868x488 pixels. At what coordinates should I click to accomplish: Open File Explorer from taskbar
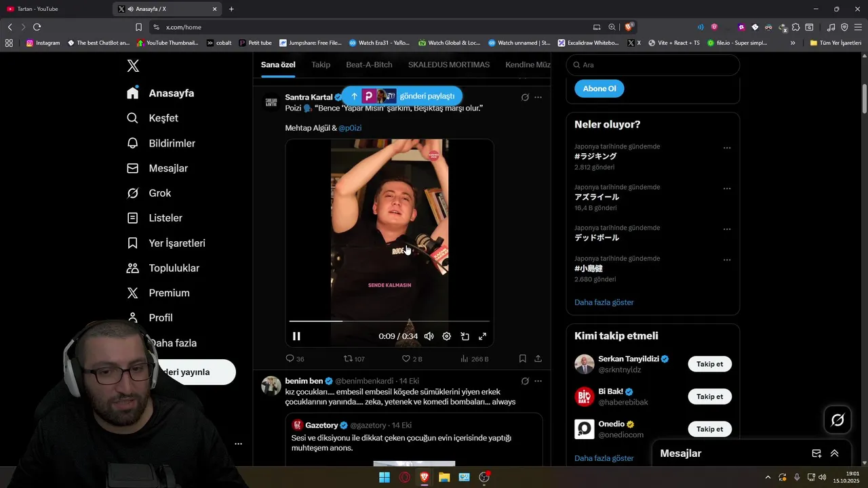(444, 477)
